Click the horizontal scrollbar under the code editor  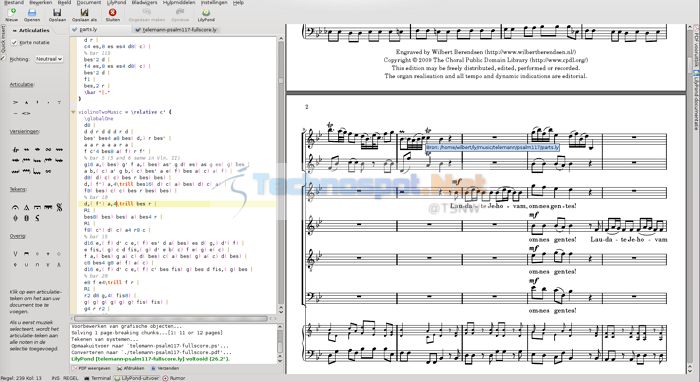point(171,319)
